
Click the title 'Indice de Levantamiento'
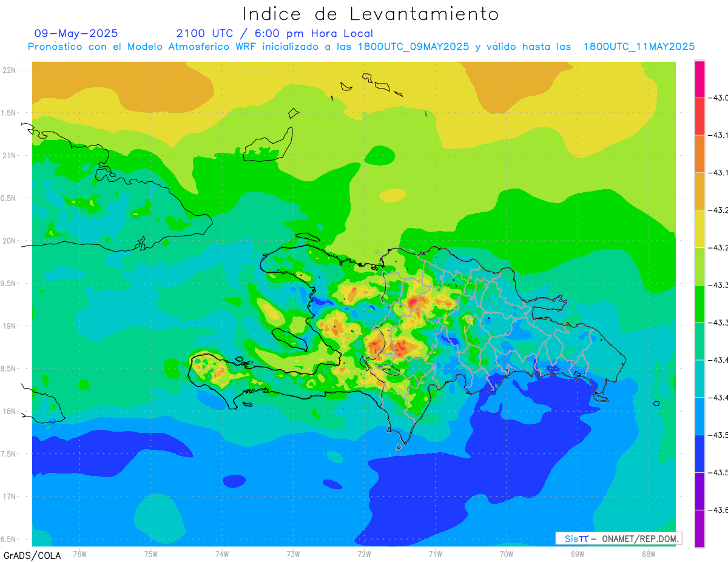click(x=371, y=14)
